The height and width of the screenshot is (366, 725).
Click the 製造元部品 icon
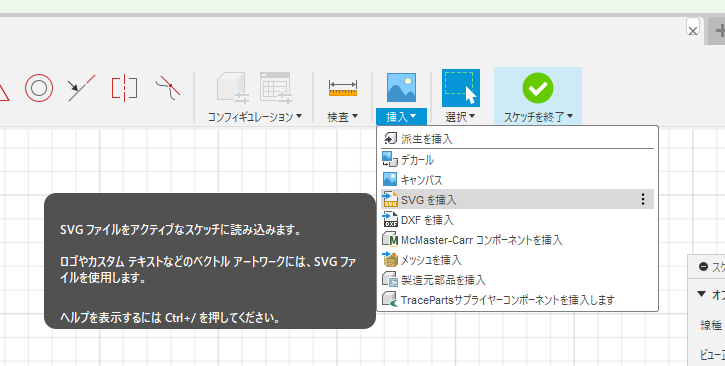tap(390, 280)
